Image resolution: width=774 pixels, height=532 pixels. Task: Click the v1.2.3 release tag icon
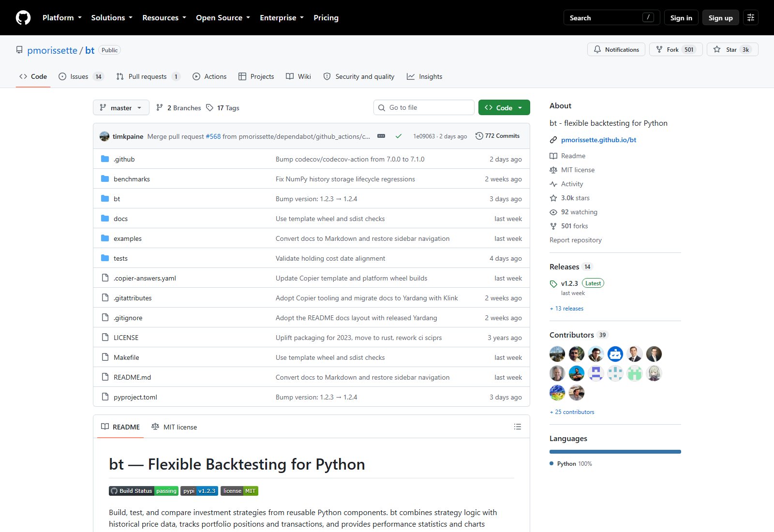coord(553,284)
